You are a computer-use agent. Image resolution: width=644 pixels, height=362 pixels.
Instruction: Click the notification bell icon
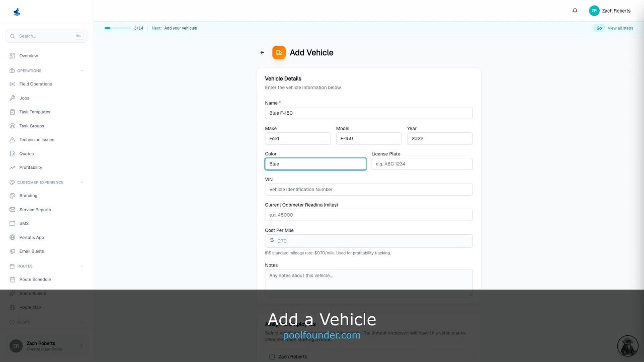pos(575,11)
